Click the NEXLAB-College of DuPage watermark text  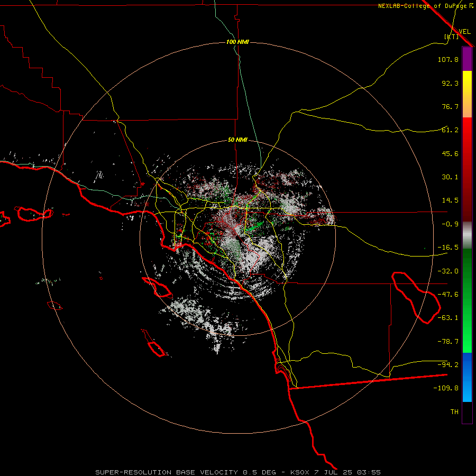point(426,6)
